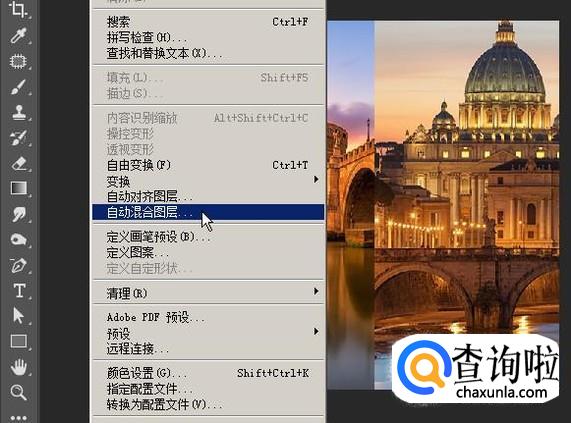The image size is (571, 423).
Task: Select the Clone Stamp tool
Action: tap(18, 112)
